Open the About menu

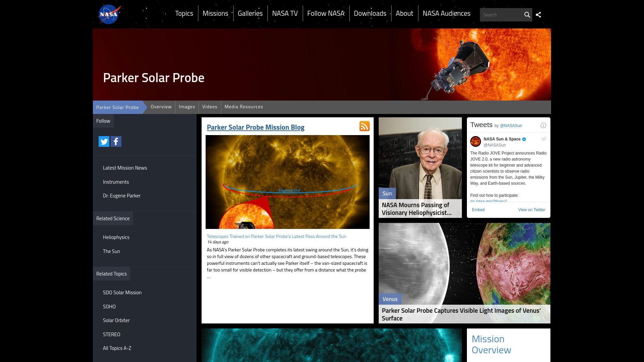pos(405,13)
